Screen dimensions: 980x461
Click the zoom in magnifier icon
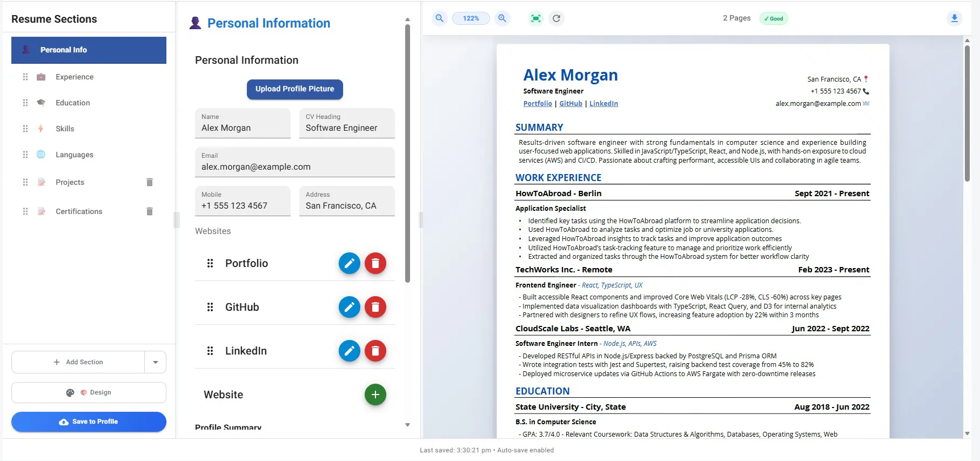click(502, 18)
